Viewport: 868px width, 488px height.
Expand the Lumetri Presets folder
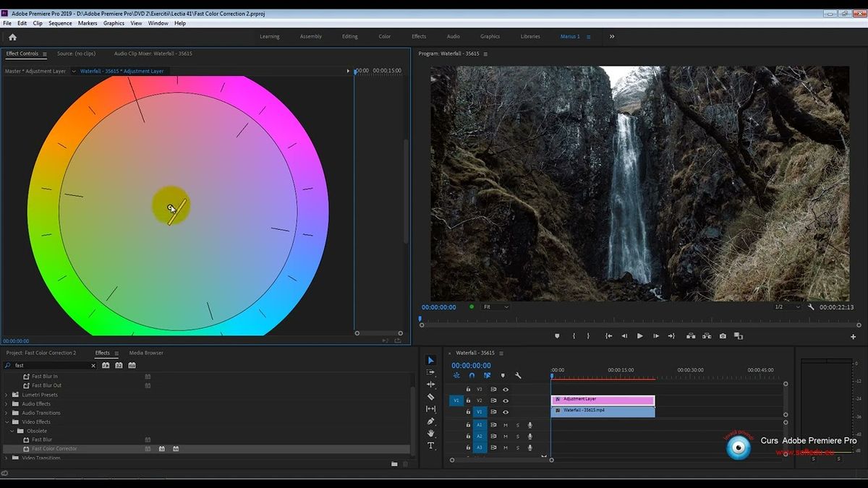click(x=7, y=395)
